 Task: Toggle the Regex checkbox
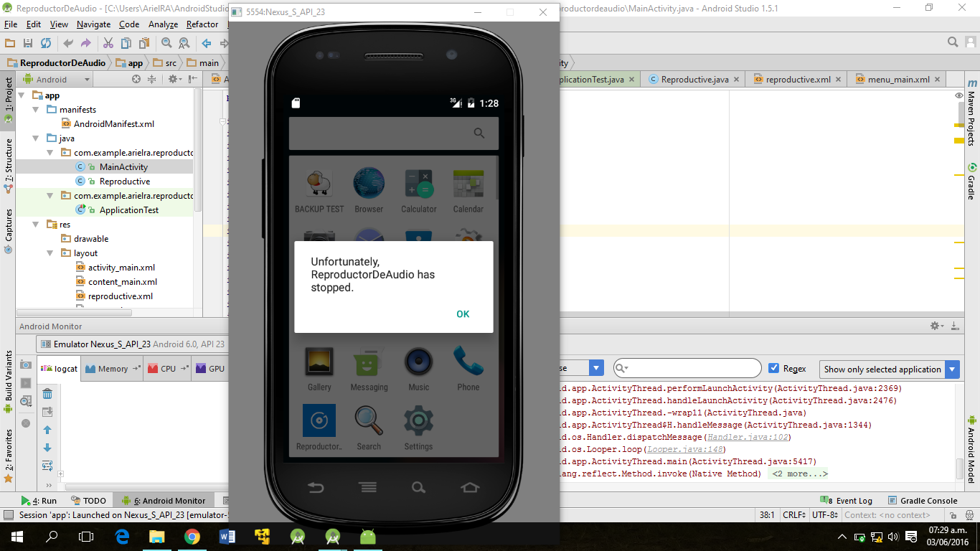773,368
